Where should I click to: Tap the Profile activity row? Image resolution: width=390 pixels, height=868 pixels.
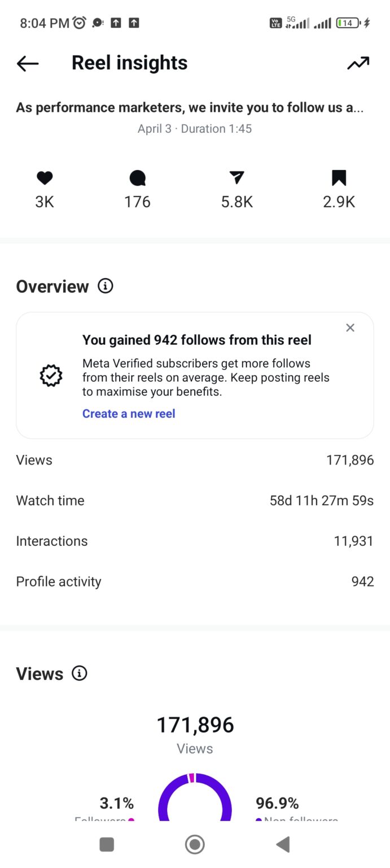click(x=195, y=581)
